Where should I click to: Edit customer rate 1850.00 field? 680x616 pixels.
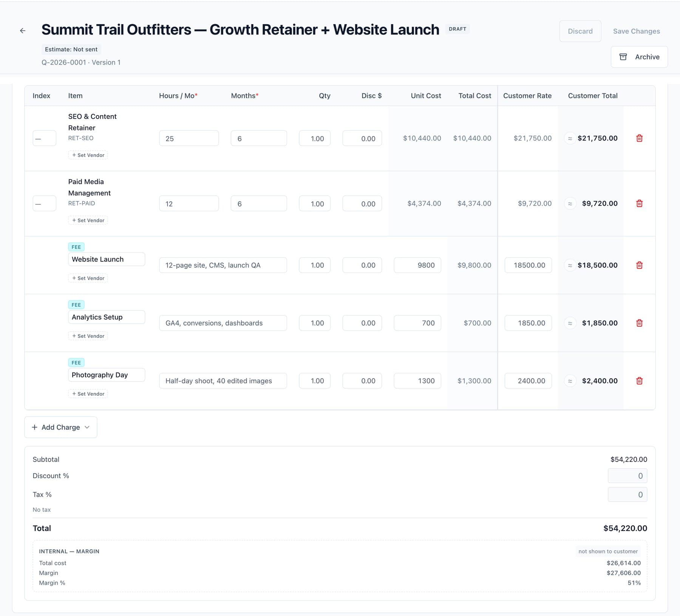tap(528, 323)
